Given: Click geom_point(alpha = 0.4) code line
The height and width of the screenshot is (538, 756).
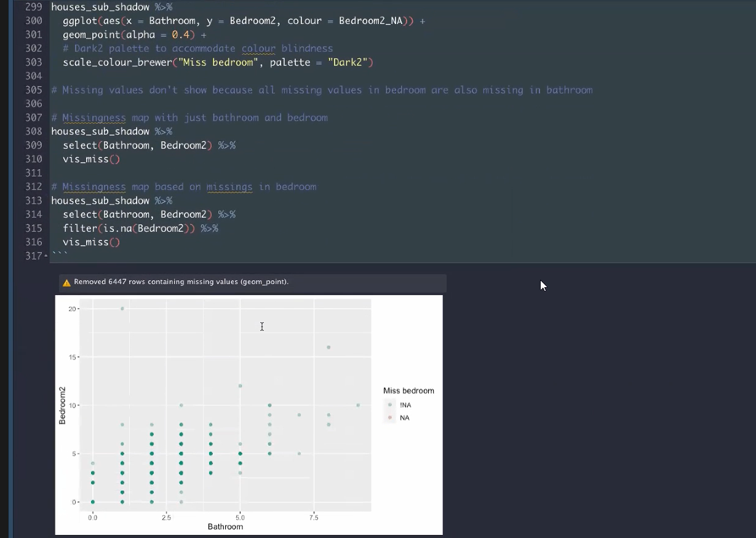Looking at the screenshot, I should click(x=134, y=35).
